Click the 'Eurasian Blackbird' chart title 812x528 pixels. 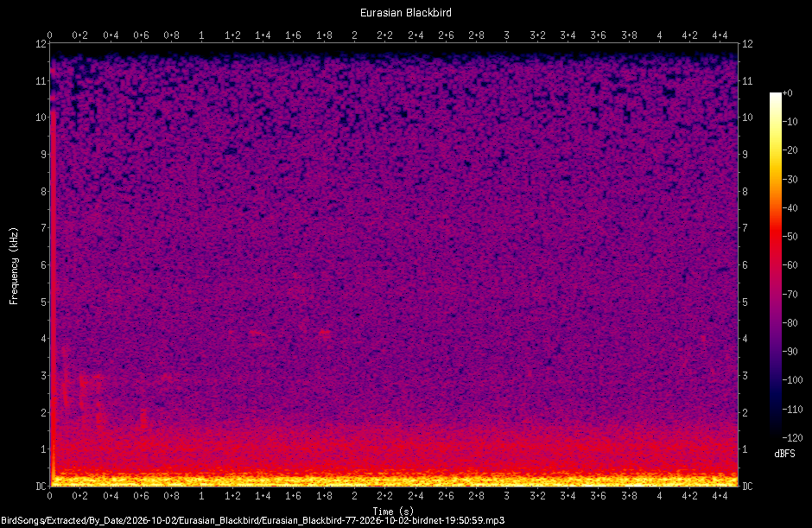405,12
